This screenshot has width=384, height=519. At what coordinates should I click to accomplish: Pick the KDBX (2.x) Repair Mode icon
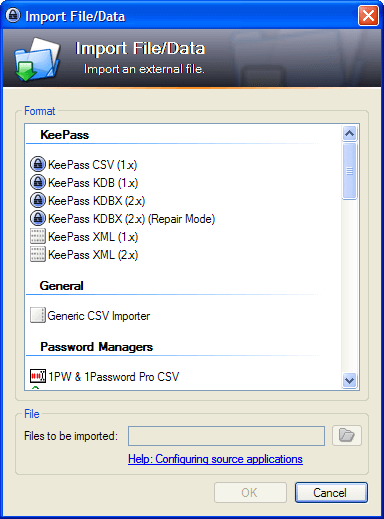(x=38, y=218)
